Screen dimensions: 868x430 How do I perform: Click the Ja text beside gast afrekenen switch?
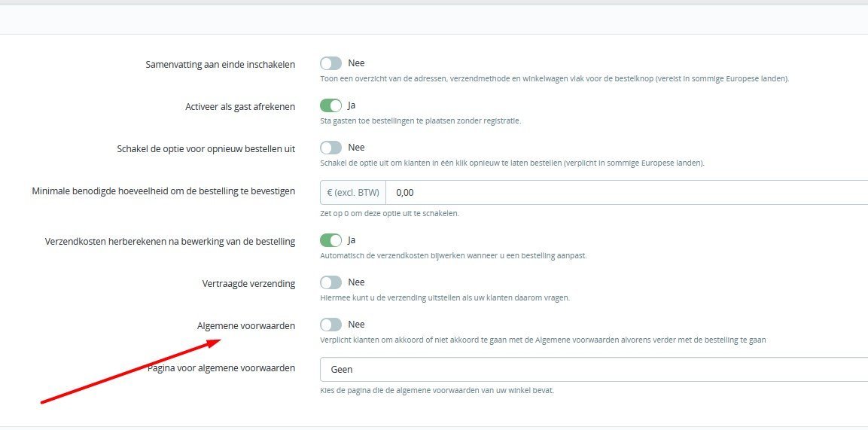[x=352, y=105]
